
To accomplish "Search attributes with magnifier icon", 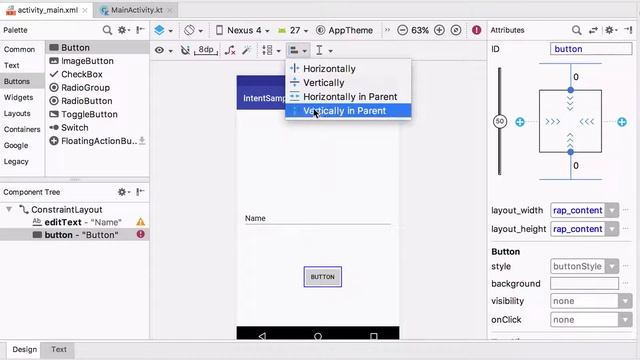I will (576, 30).
